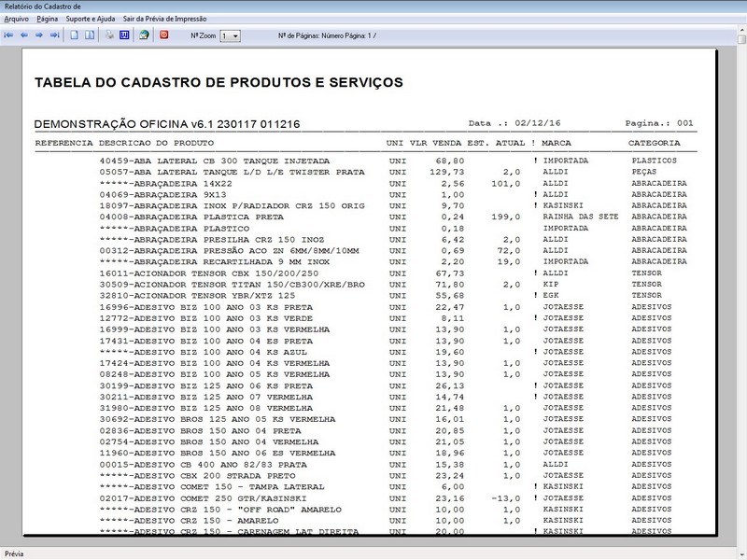This screenshot has height=560, width=747.
Task: Open the Página menu
Action: click(x=49, y=17)
